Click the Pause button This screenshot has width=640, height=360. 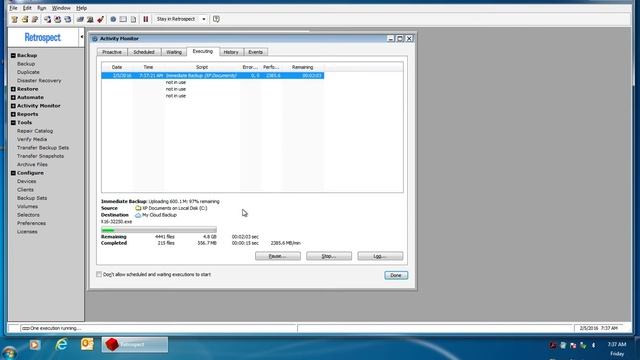coord(278,256)
